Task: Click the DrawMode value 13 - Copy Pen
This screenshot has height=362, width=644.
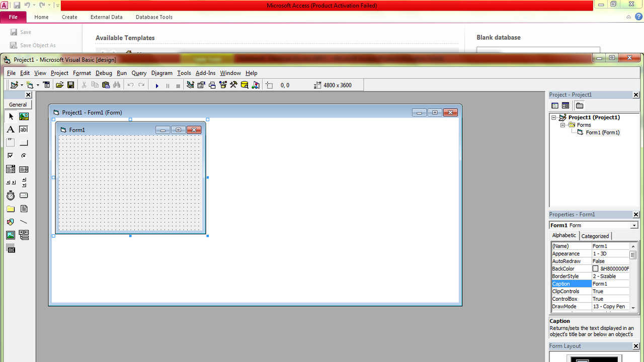Action: coord(611,307)
